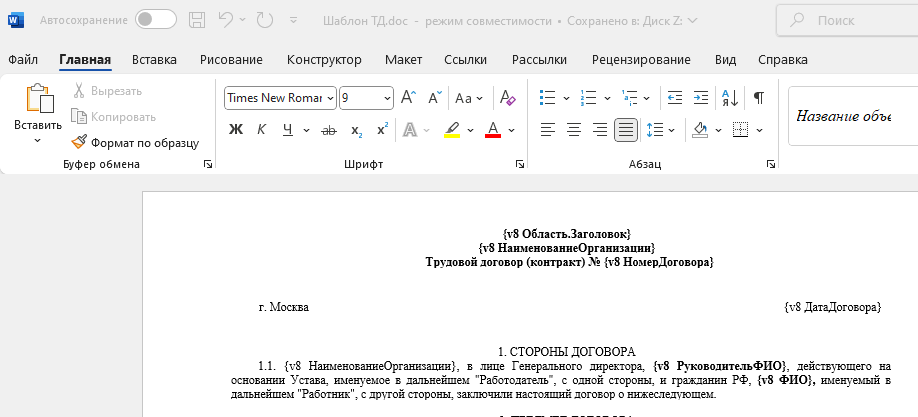
Task: Expand the Вставить paste options arrow
Action: [x=38, y=141]
